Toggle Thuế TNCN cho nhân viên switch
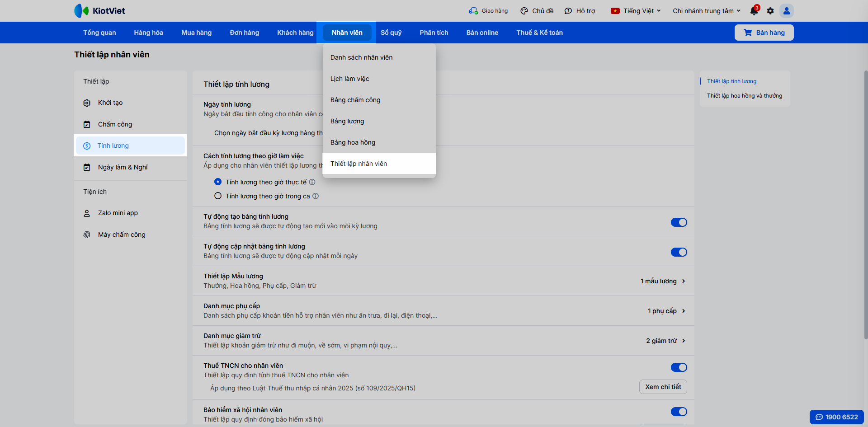Viewport: 868px width, 427px height. (679, 367)
